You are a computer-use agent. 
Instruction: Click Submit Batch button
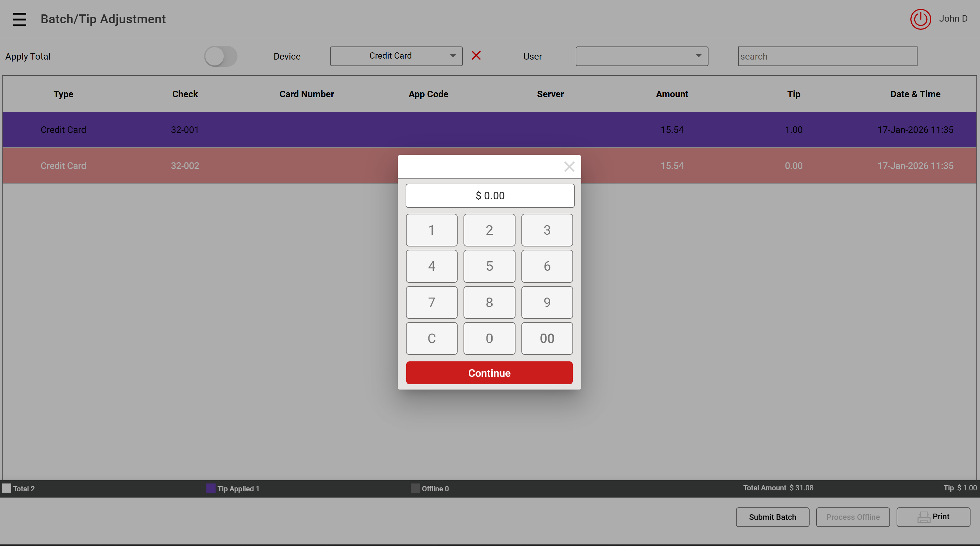click(772, 517)
